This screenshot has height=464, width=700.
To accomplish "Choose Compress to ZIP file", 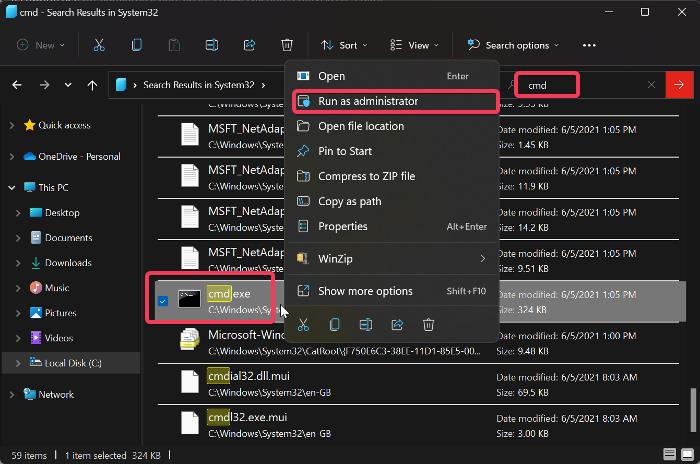I will [392, 176].
